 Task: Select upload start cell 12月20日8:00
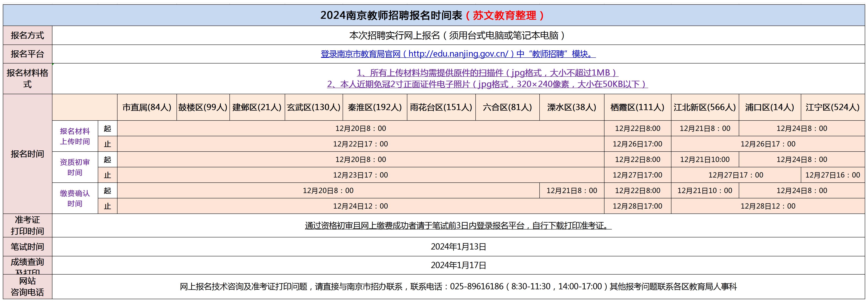[x=361, y=128]
